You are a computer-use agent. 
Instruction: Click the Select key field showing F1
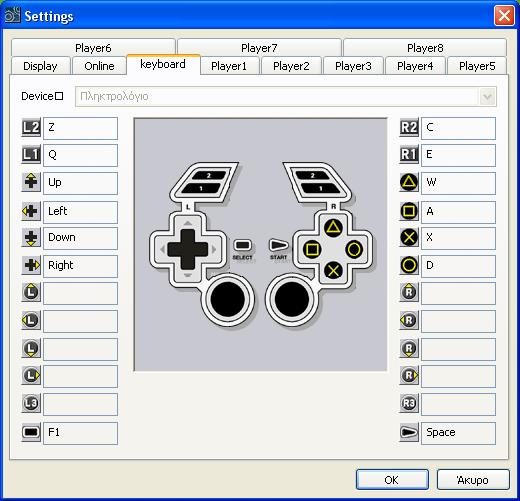[x=80, y=433]
